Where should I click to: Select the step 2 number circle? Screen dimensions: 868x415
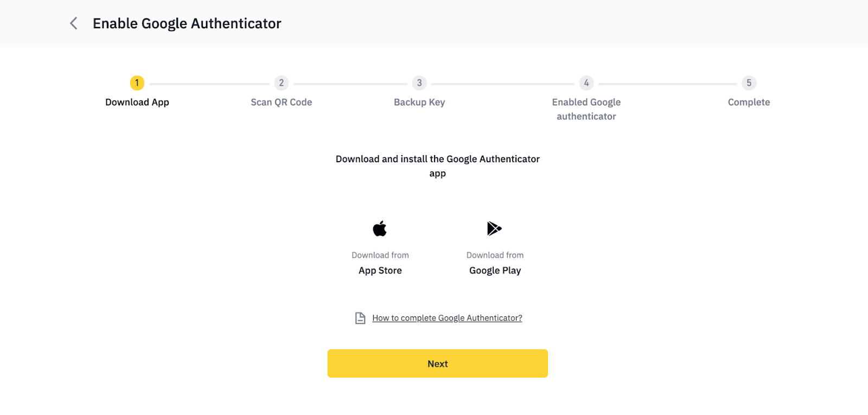(281, 83)
